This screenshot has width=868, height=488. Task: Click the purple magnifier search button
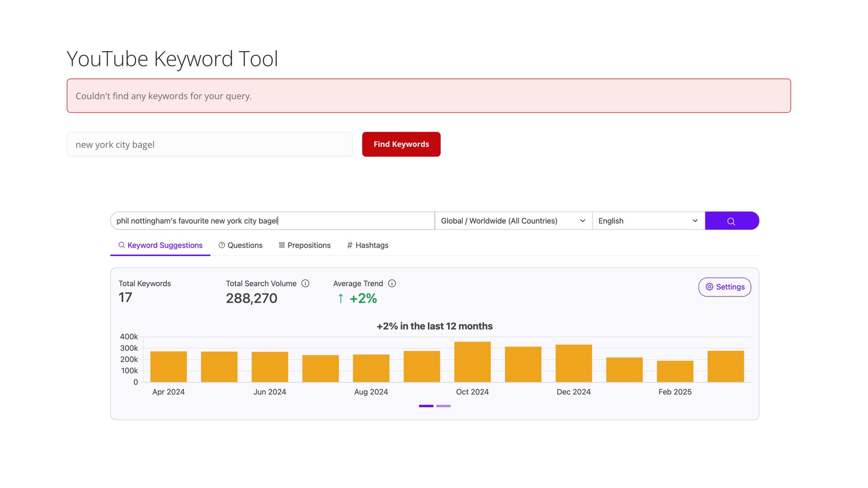pyautogui.click(x=731, y=221)
